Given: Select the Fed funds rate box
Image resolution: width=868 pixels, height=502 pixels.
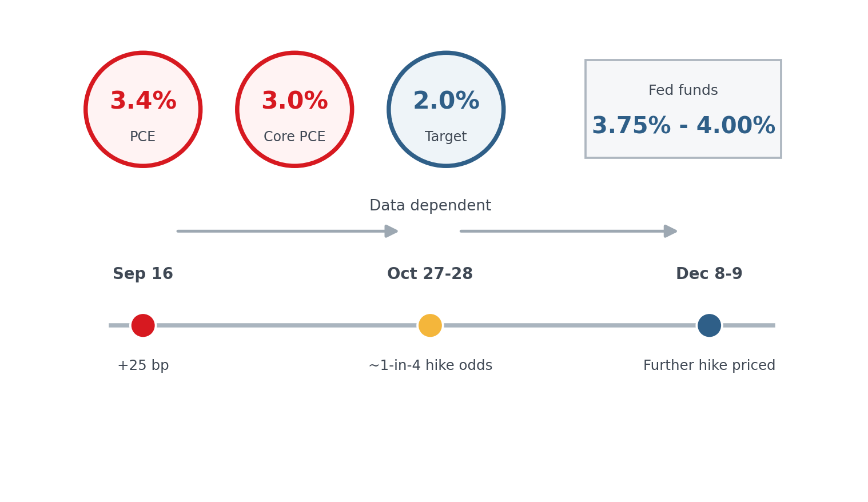Looking at the screenshot, I should [x=683, y=109].
